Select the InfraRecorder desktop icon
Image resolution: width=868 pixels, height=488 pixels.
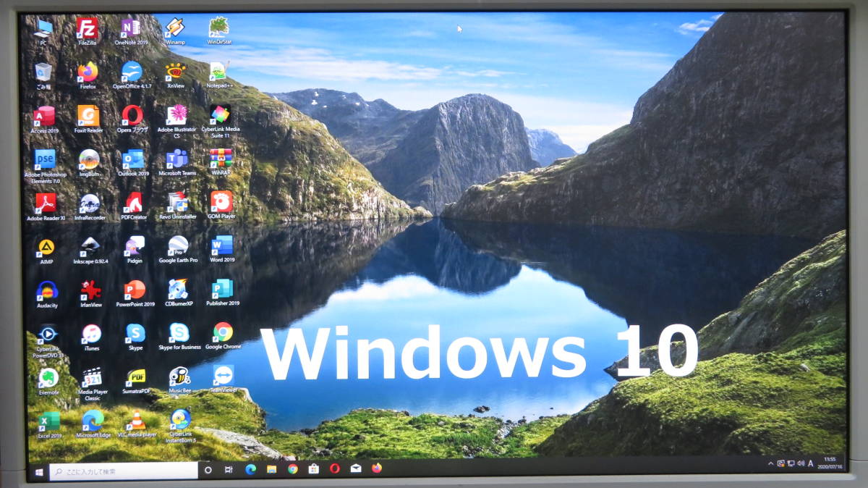click(90, 206)
